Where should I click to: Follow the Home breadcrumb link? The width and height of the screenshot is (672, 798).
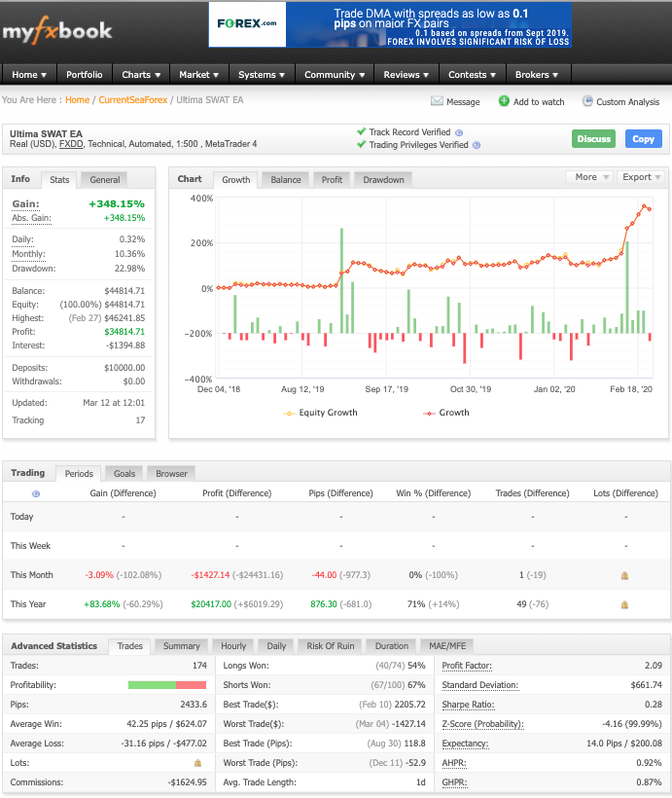click(78, 100)
